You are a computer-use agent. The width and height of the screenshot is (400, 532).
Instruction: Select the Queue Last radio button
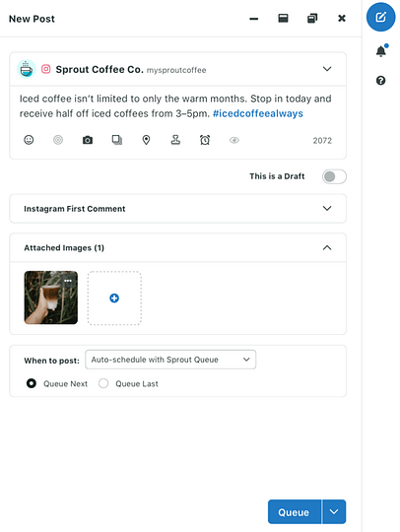point(103,383)
